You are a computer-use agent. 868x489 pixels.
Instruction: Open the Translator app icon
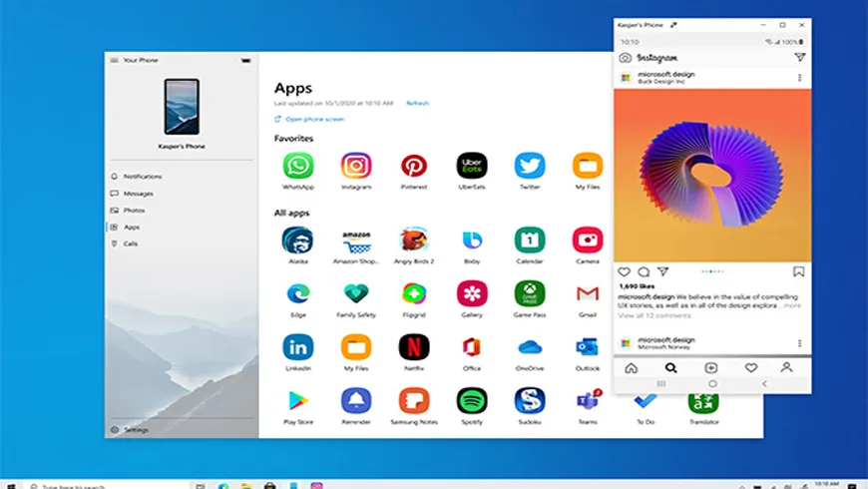[703, 403]
